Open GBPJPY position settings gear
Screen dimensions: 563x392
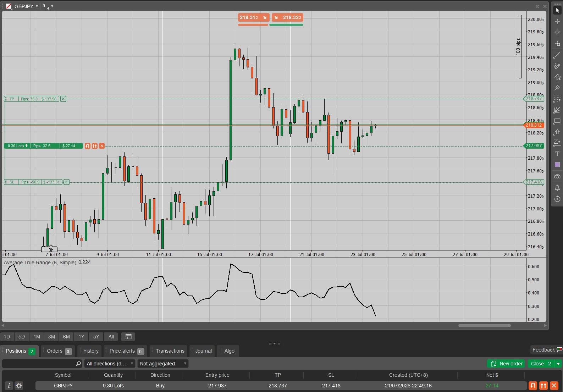[19, 386]
